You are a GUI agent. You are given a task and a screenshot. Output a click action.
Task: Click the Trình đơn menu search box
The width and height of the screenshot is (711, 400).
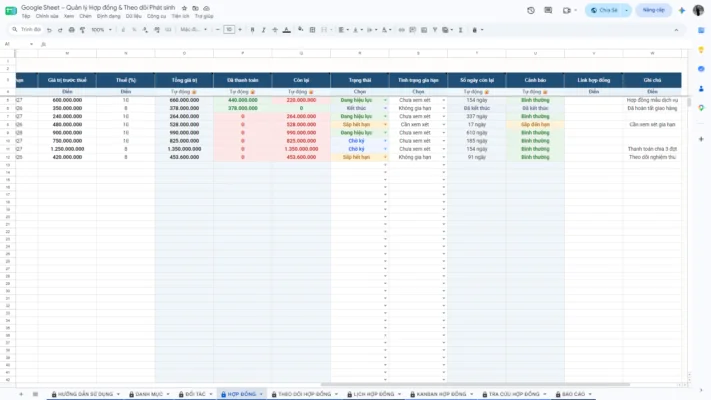tap(27, 30)
